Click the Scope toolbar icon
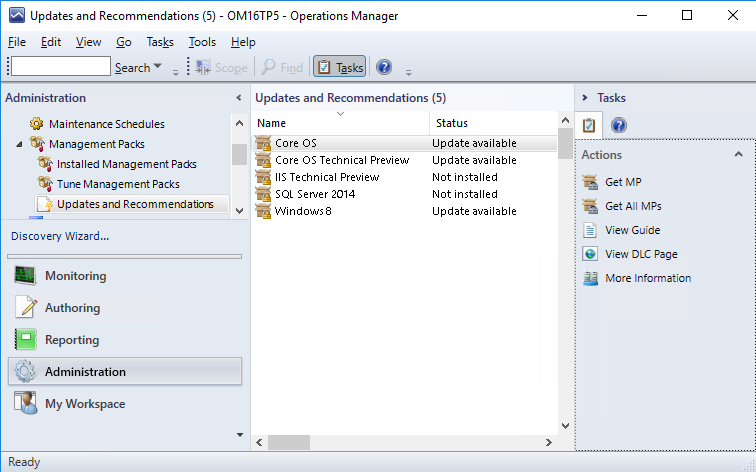Screen dimensions: 756x472 (x=203, y=67)
